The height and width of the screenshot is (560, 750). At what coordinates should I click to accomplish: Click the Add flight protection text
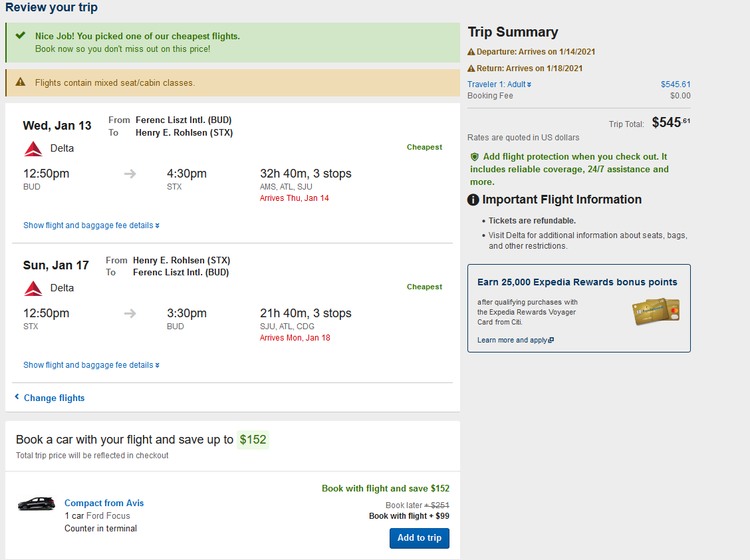(568, 169)
